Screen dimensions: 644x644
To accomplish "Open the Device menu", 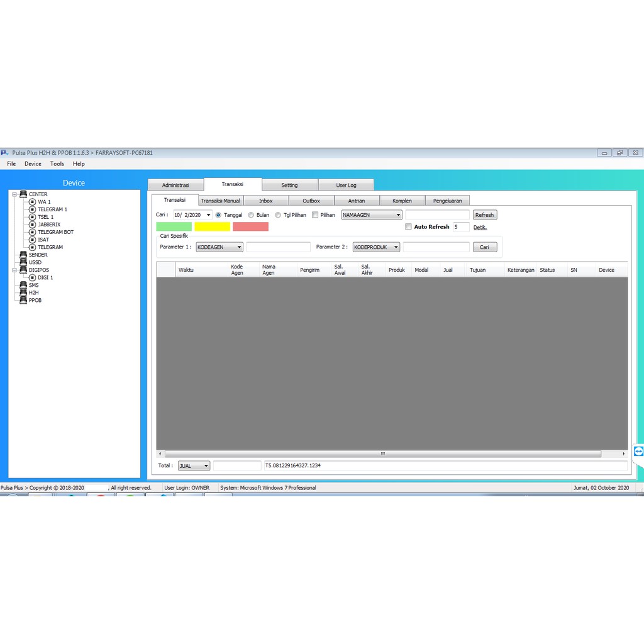I will (x=33, y=164).
